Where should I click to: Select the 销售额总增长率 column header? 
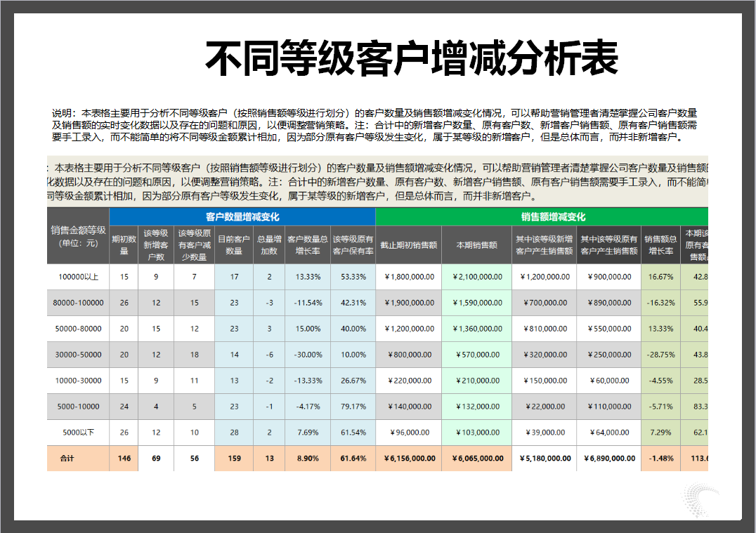[660, 245]
